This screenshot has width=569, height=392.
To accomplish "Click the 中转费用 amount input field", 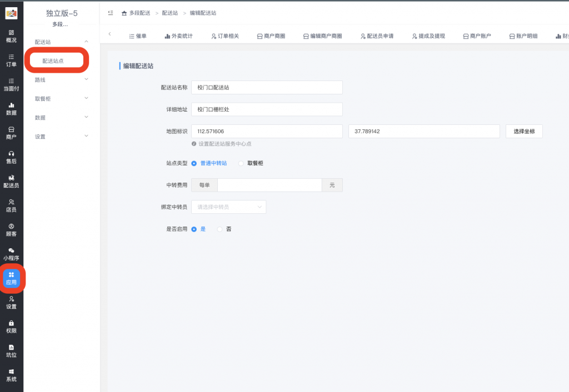I will (x=269, y=184).
